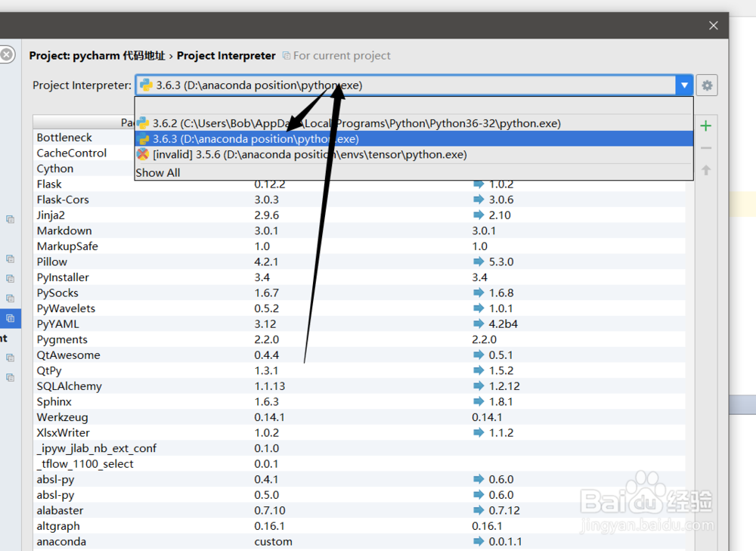Click upgrade arrow icon beside Flask-Cors 3.0.6

pos(479,199)
